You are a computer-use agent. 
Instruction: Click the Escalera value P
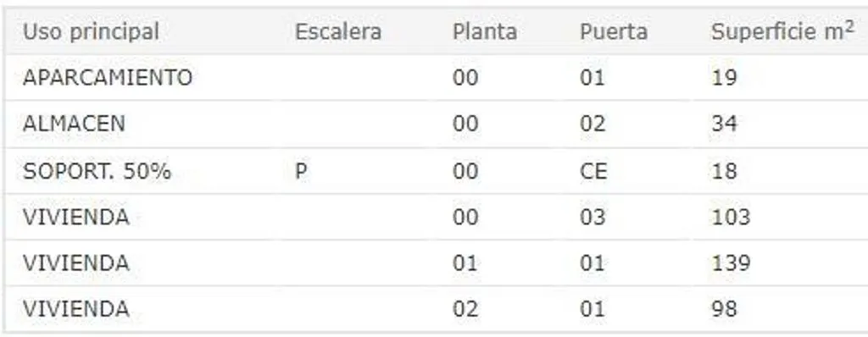point(301,171)
